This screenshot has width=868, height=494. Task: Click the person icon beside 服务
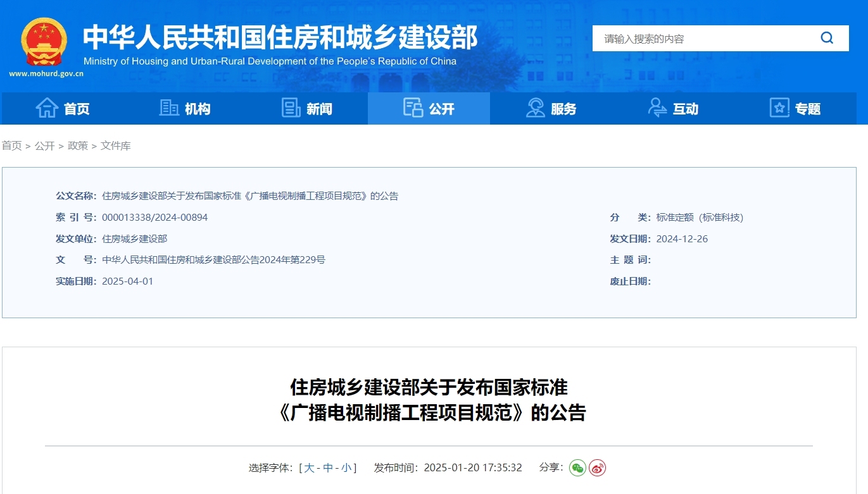tap(536, 108)
